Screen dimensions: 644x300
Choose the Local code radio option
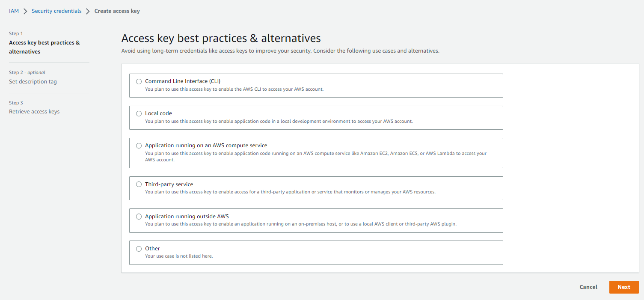(139, 113)
